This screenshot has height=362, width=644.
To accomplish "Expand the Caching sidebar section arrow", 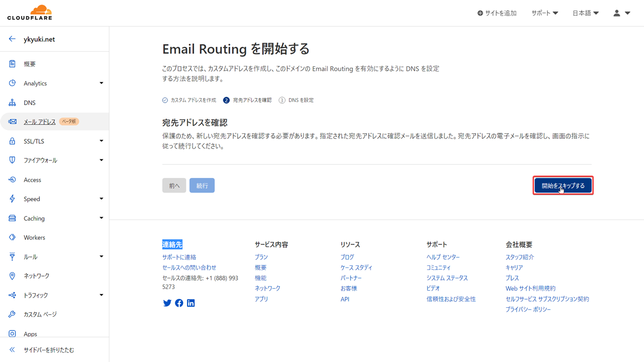I will click(x=101, y=218).
